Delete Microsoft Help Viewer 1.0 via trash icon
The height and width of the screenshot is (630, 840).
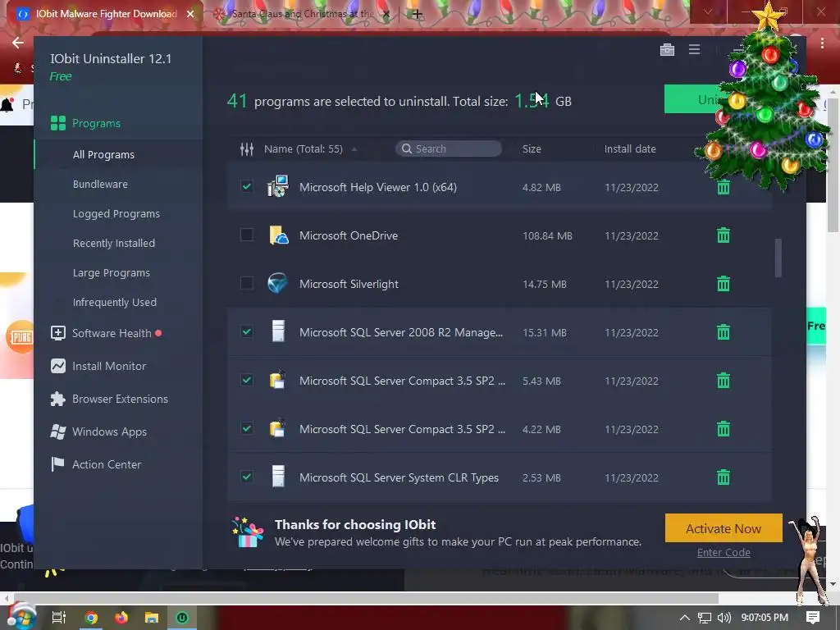click(724, 188)
